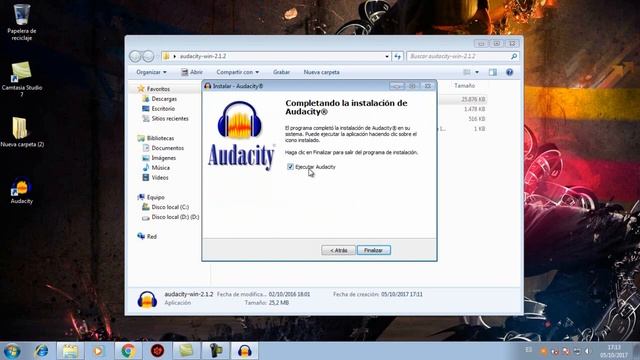The height and width of the screenshot is (360, 640).
Task: Open the file explorer taskbar icon
Action: (70, 351)
